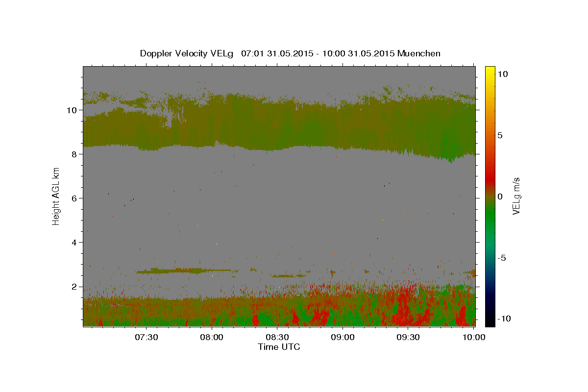Select the 08:00 time tick label
This screenshot has height=392, width=588.
tap(212, 337)
